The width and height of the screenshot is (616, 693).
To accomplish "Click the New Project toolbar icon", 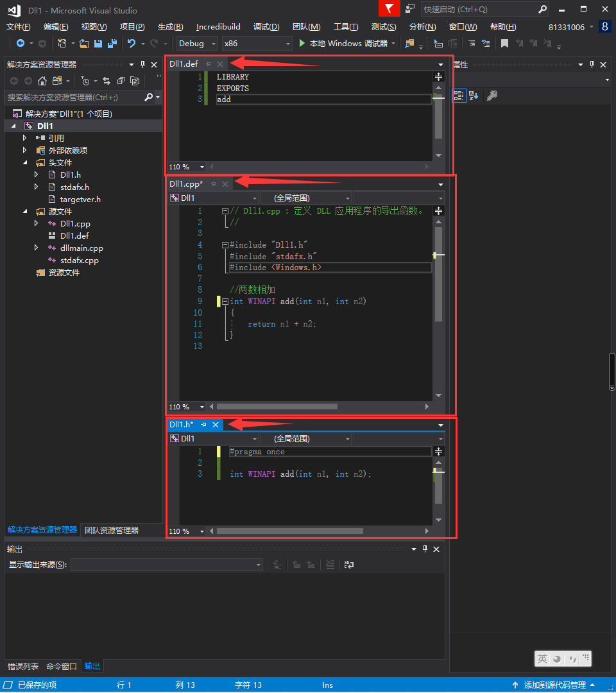I will pos(62,44).
